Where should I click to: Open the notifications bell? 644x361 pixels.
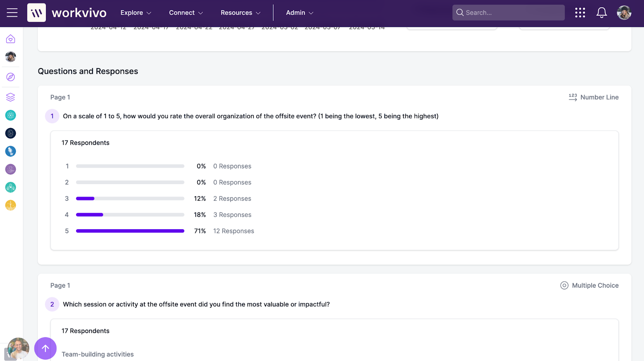tap(601, 13)
